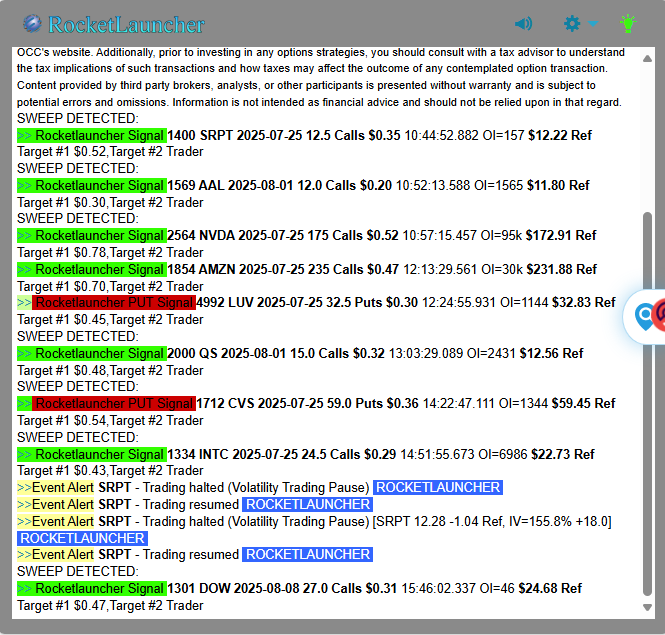Image resolution: width=665 pixels, height=635 pixels.
Task: Click '1334 INTC 2025-07-25 24.5 Calls $0.29' text
Action: (282, 454)
